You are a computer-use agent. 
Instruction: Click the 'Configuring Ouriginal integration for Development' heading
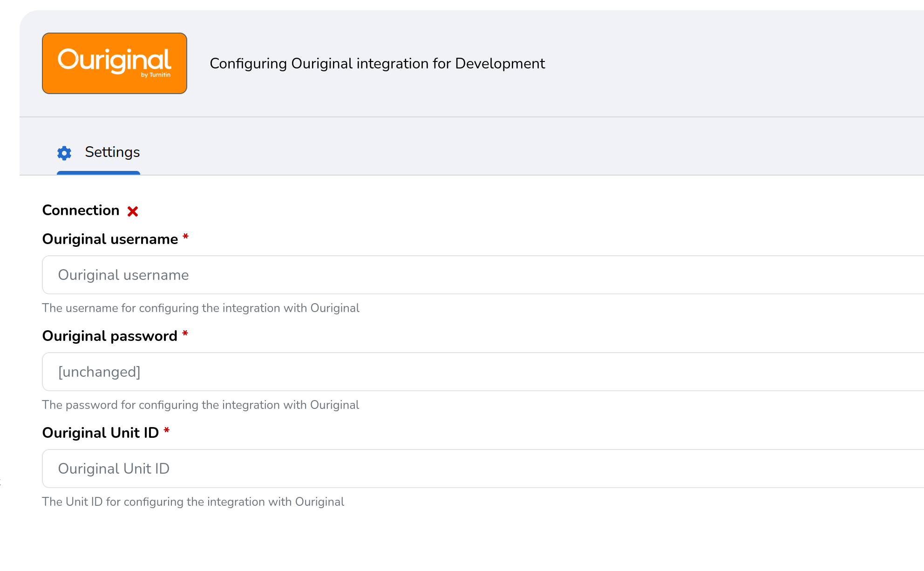click(x=377, y=63)
